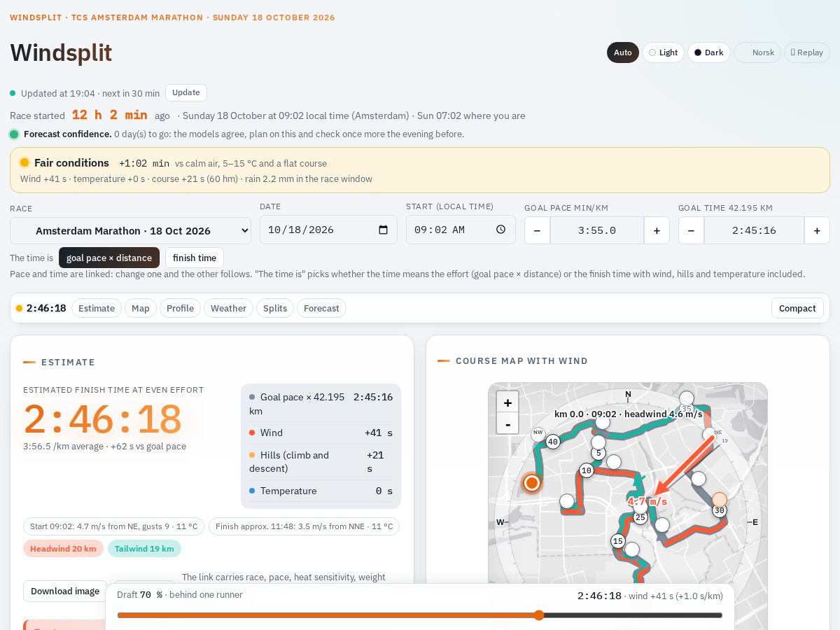
Task: Click the large 2:46:18 estimated finish time
Action: 103,419
